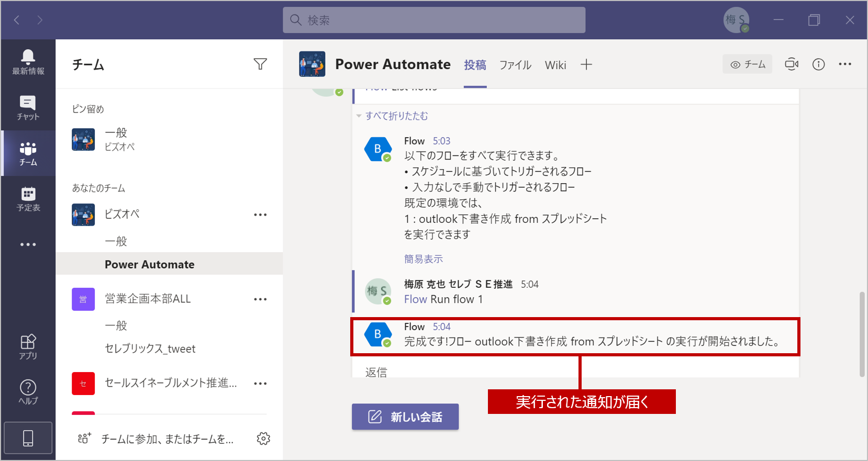
Task: Open manage teams settings gear
Action: [x=263, y=438]
